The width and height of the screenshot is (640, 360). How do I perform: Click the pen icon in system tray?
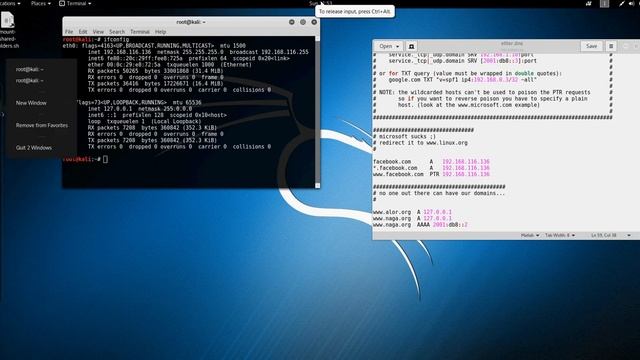coord(621,4)
